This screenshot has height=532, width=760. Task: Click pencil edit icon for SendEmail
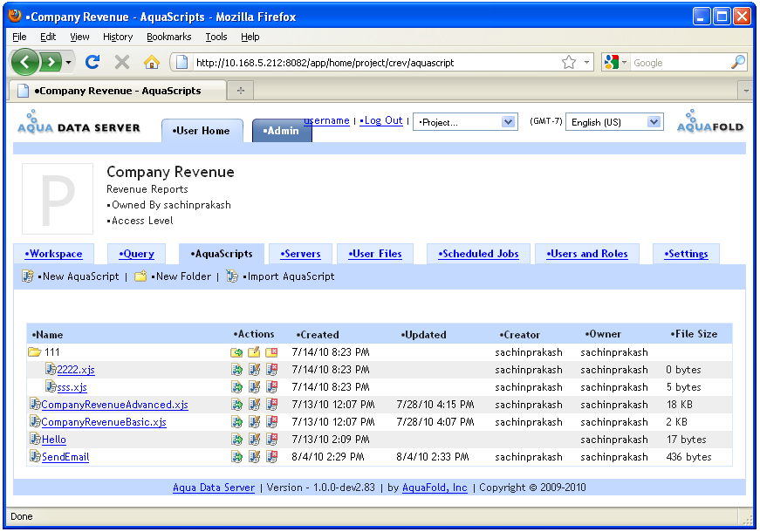point(254,457)
